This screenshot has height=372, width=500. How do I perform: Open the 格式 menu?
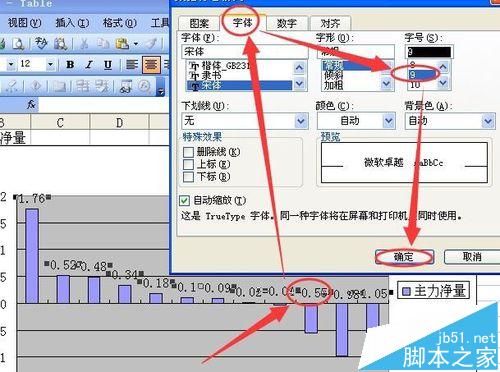click(120, 23)
